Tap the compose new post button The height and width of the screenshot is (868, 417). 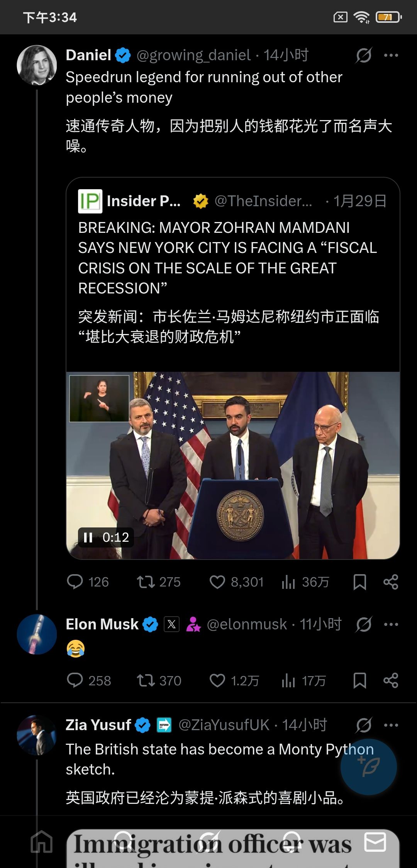[x=368, y=767]
